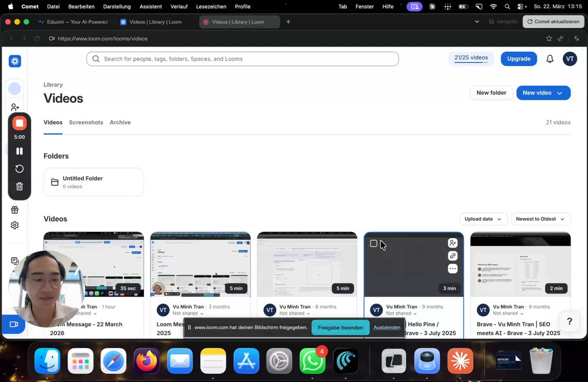Screen dimensions: 588x382
Task: Click share-with-people icon on the 3 min video
Action: [453, 243]
